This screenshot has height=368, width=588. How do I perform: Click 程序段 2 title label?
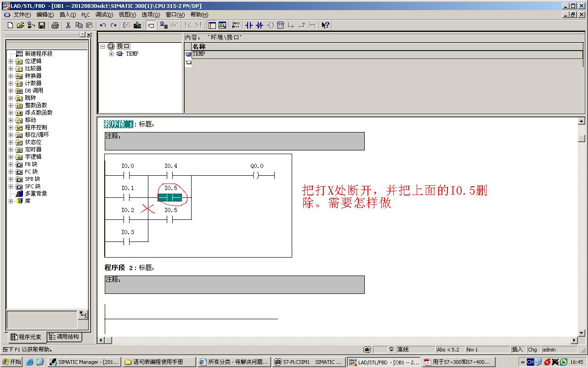[x=119, y=268]
